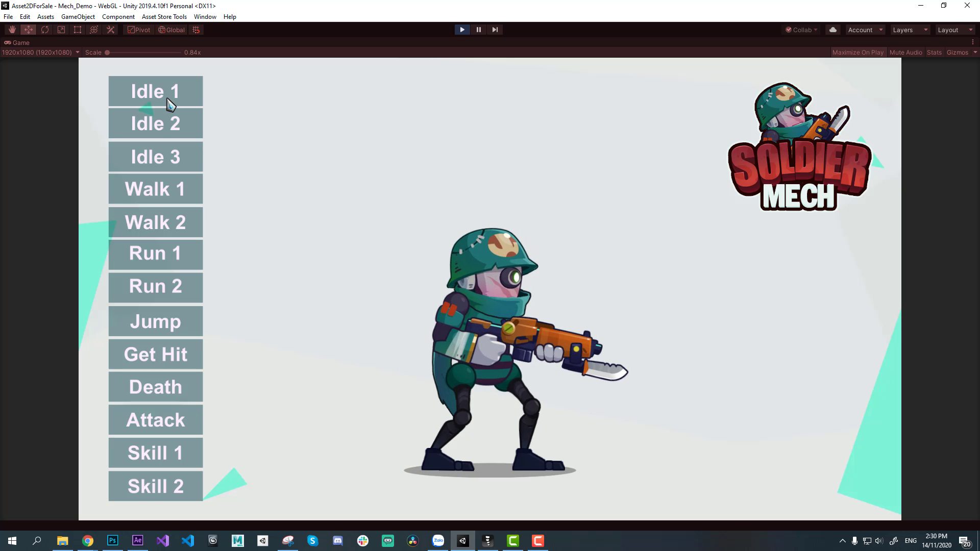Select the Rotate tool
The height and width of the screenshot is (551, 980).
click(45, 30)
